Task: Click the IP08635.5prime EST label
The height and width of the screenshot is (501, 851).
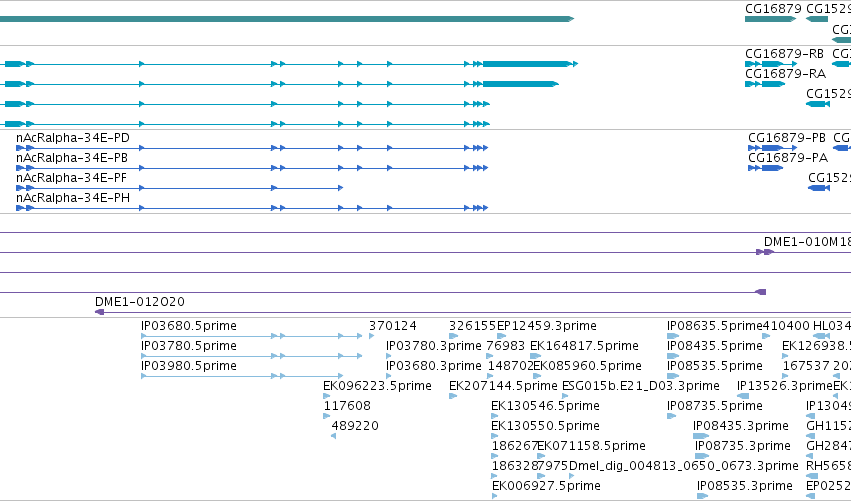Action: (715, 326)
